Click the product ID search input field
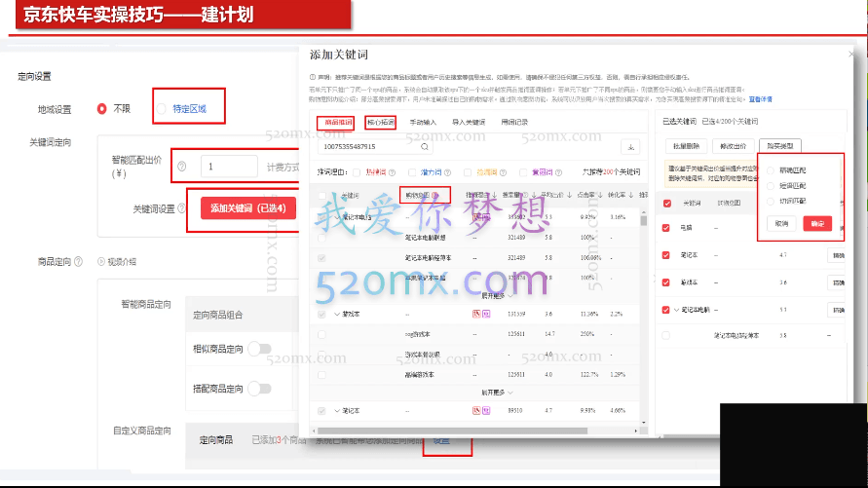868x488 pixels. click(375, 147)
